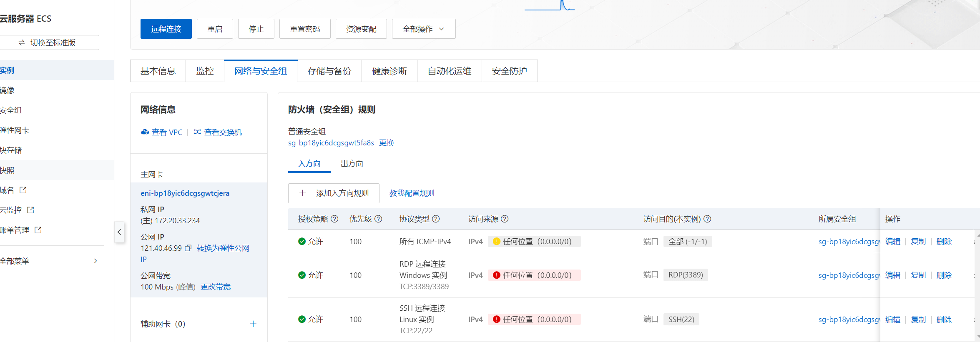The width and height of the screenshot is (980, 342).
Task: Click the 重启 button
Action: (215, 29)
